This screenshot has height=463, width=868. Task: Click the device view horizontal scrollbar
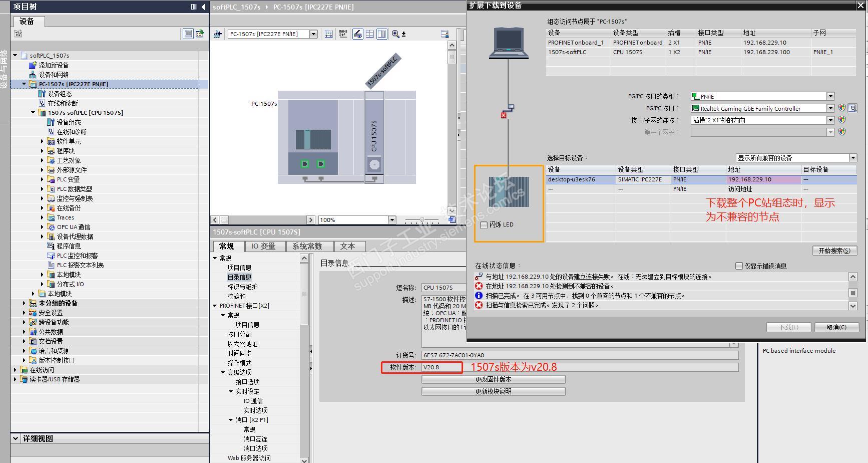pos(262,220)
